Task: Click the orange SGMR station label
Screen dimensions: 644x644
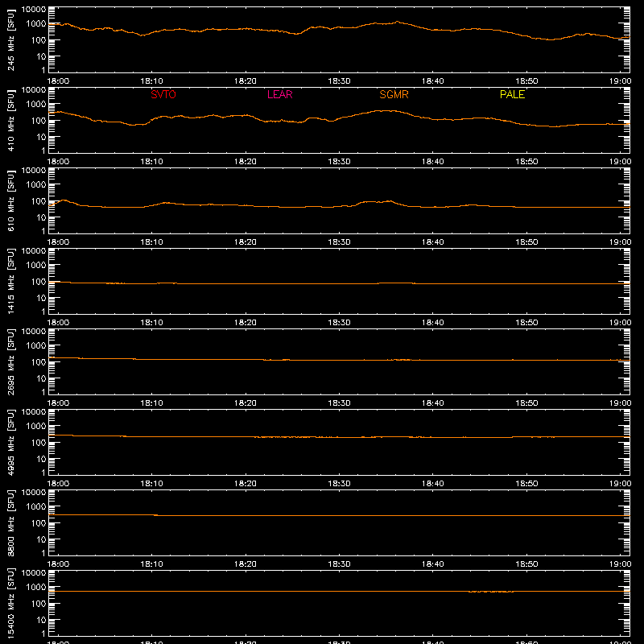Action: coord(394,94)
